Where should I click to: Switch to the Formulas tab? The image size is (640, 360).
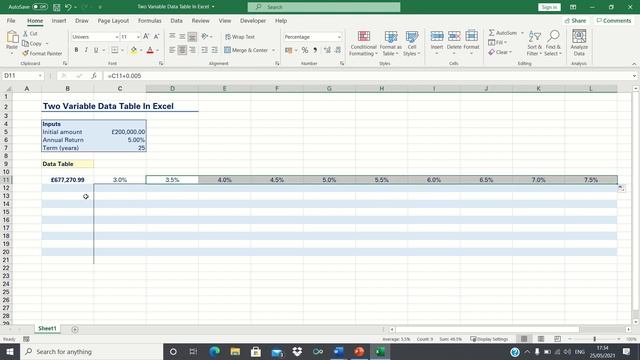[149, 20]
